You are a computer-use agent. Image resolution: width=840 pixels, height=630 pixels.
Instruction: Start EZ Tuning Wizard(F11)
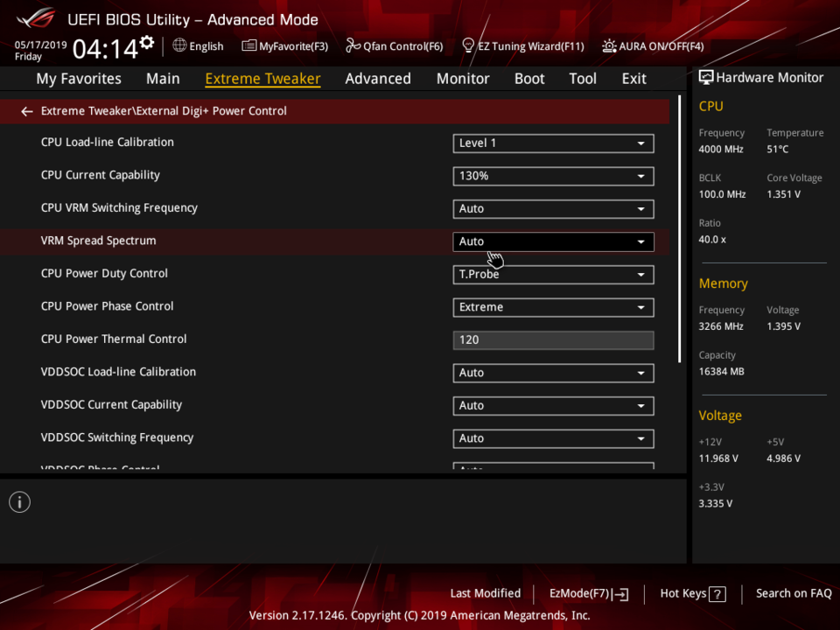pos(523,46)
